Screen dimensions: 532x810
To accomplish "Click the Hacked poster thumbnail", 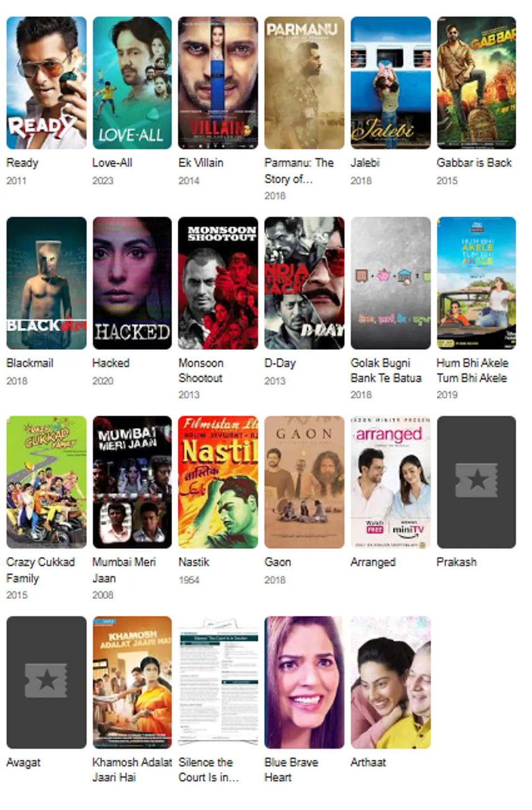I will coord(132,283).
